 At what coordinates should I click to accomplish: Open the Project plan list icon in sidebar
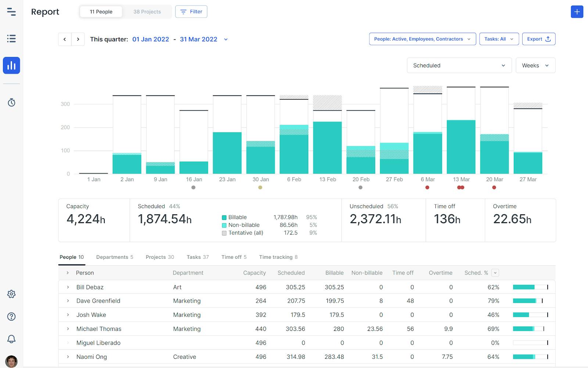(11, 39)
